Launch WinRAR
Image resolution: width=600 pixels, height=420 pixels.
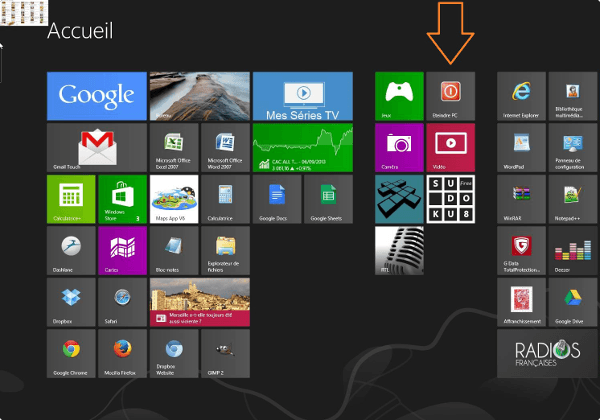(521, 199)
